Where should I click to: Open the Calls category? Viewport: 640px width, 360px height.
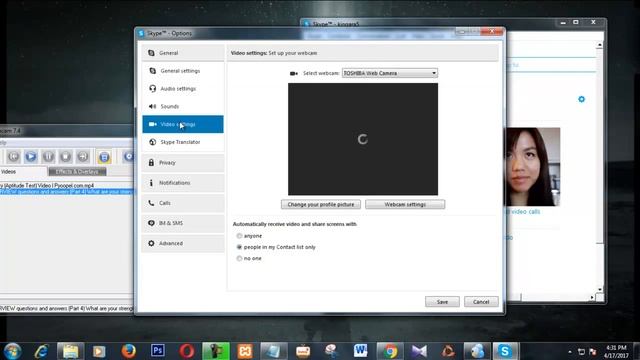pos(183,203)
